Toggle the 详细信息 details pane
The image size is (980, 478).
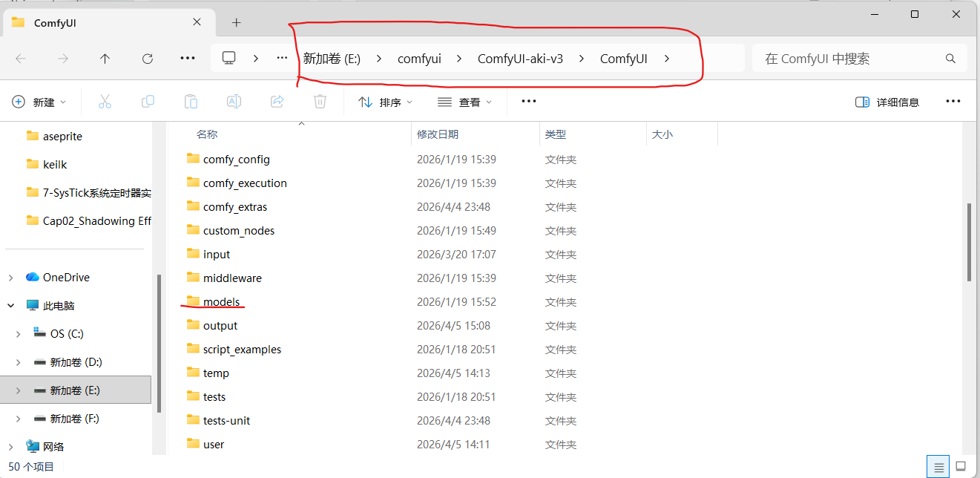[887, 102]
